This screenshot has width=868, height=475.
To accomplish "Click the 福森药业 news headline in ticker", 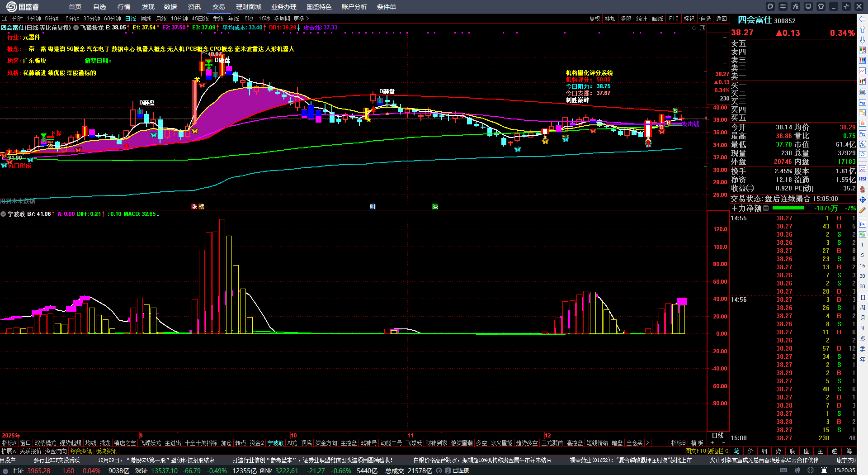I will click(631, 460).
